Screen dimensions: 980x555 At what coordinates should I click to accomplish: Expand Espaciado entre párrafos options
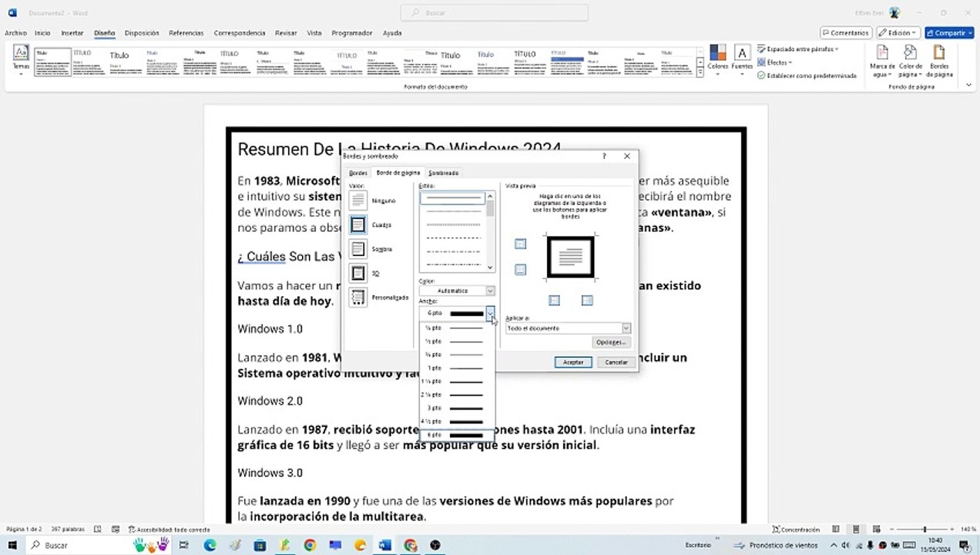pyautogui.click(x=798, y=49)
